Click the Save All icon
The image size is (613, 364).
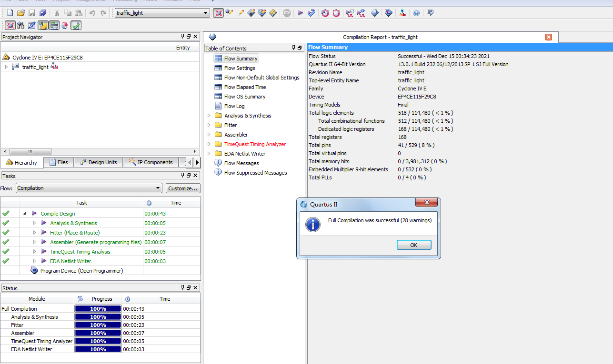pos(43,13)
